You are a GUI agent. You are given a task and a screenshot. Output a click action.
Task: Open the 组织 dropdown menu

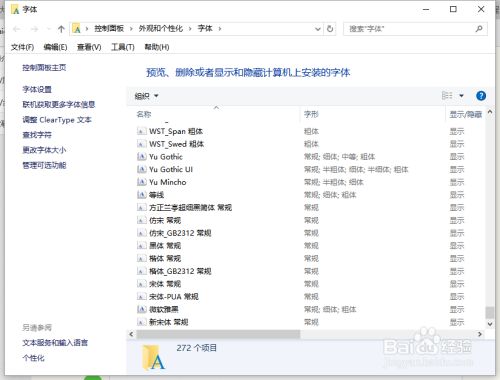coord(146,96)
